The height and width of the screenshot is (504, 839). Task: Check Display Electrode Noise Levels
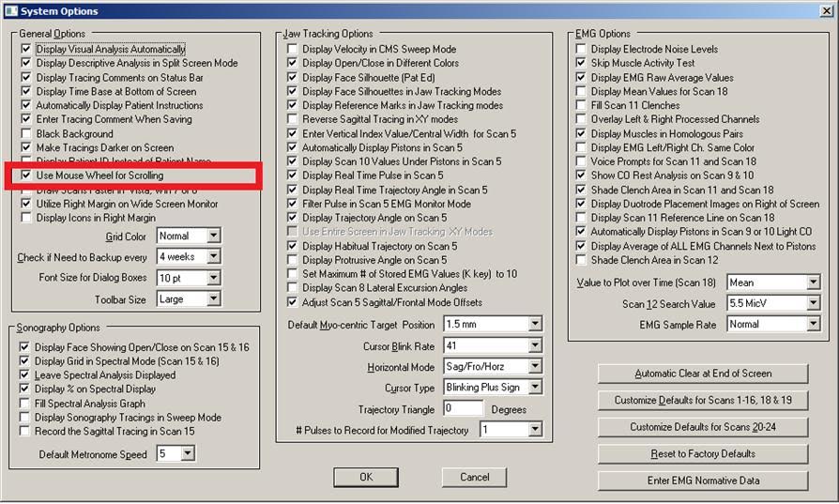tap(581, 49)
